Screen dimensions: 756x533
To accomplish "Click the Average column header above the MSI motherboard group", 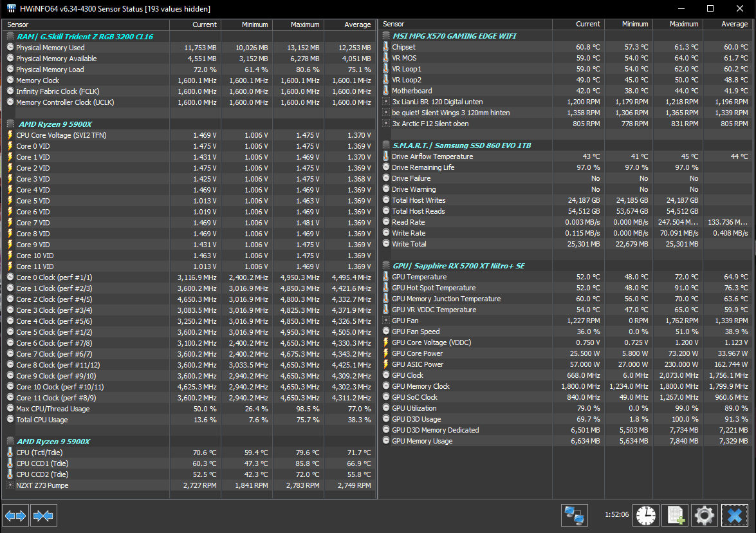I will pyautogui.click(x=728, y=24).
